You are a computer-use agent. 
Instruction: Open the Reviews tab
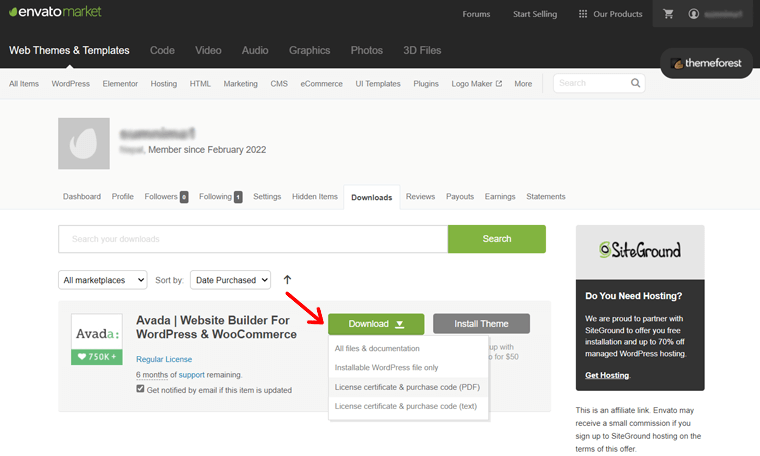(x=420, y=197)
